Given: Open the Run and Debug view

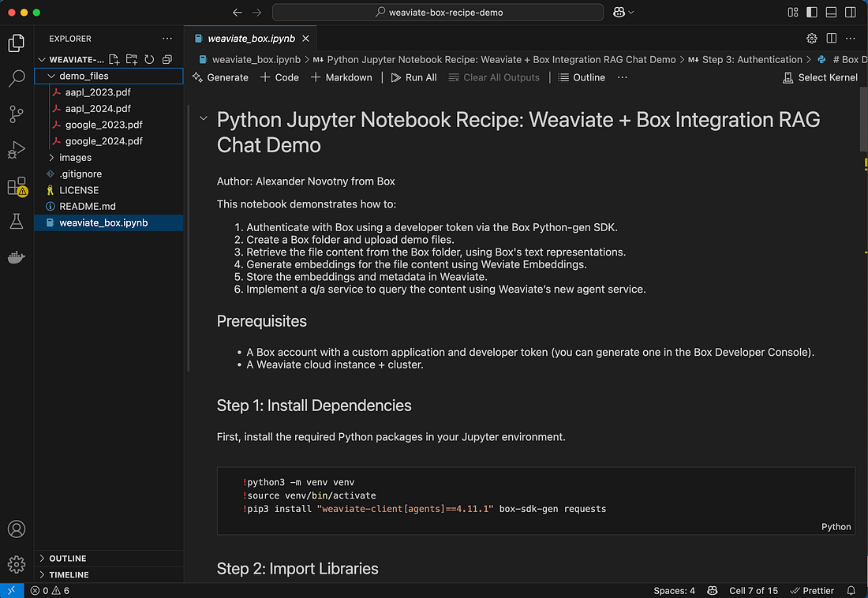Looking at the screenshot, I should 16,150.
